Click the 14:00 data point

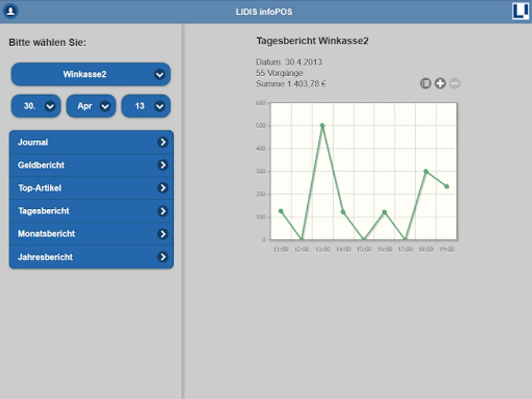[343, 212]
